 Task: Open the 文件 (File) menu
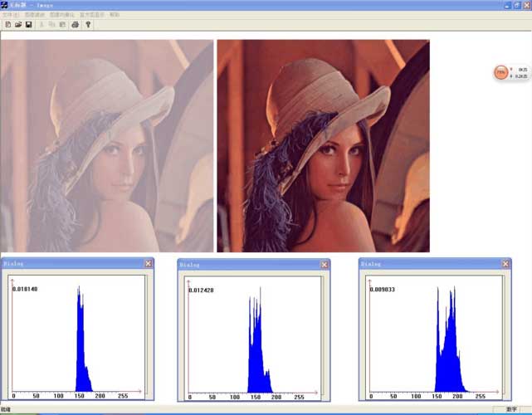[11, 15]
